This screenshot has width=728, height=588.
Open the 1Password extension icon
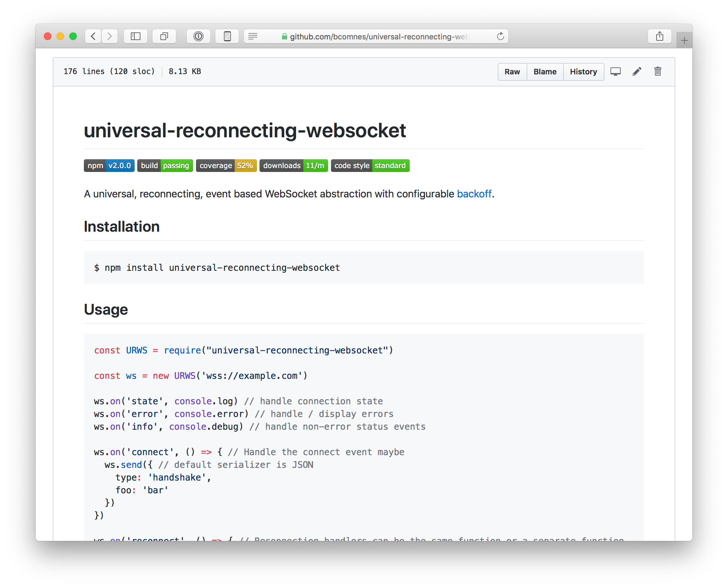click(x=198, y=36)
